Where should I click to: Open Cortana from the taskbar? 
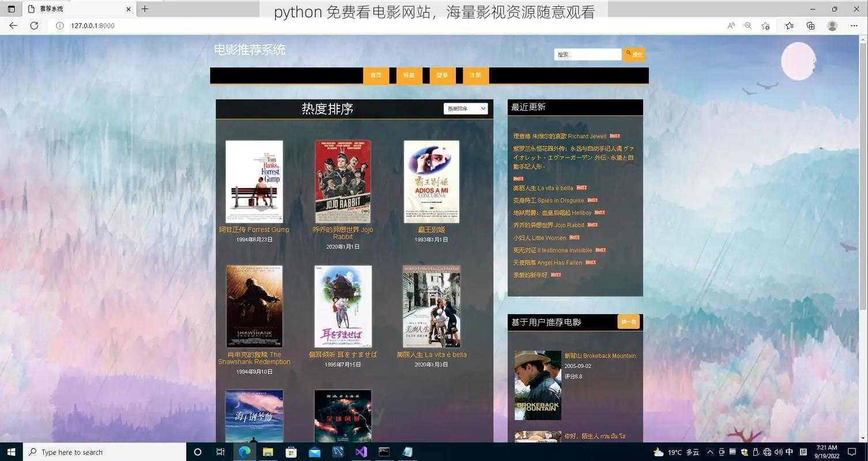click(x=198, y=452)
